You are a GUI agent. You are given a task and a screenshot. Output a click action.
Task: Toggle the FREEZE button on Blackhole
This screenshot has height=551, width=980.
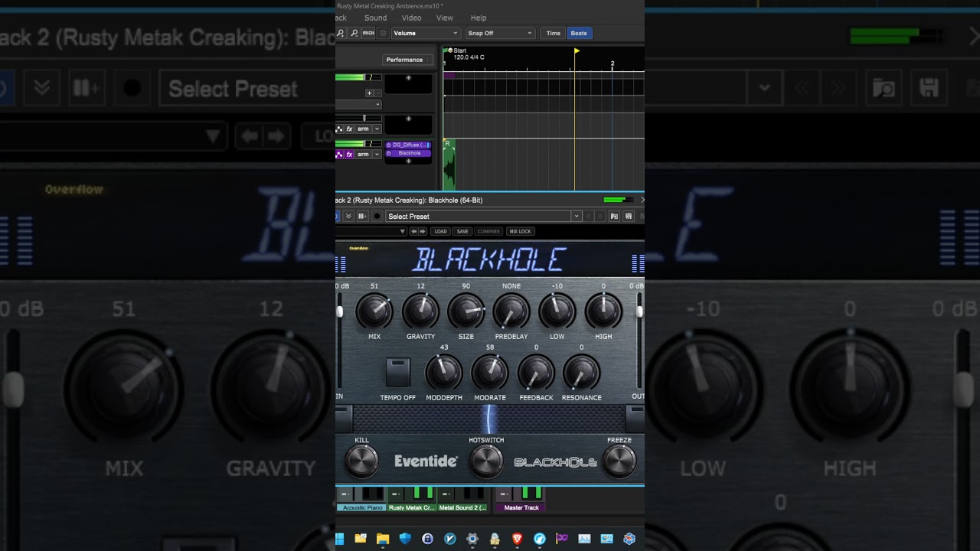(x=619, y=460)
